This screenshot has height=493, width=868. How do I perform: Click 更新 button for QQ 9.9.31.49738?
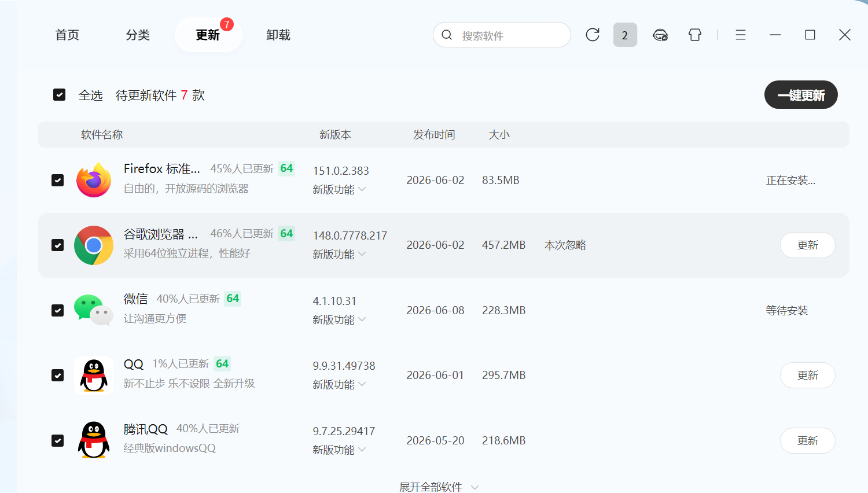(808, 376)
